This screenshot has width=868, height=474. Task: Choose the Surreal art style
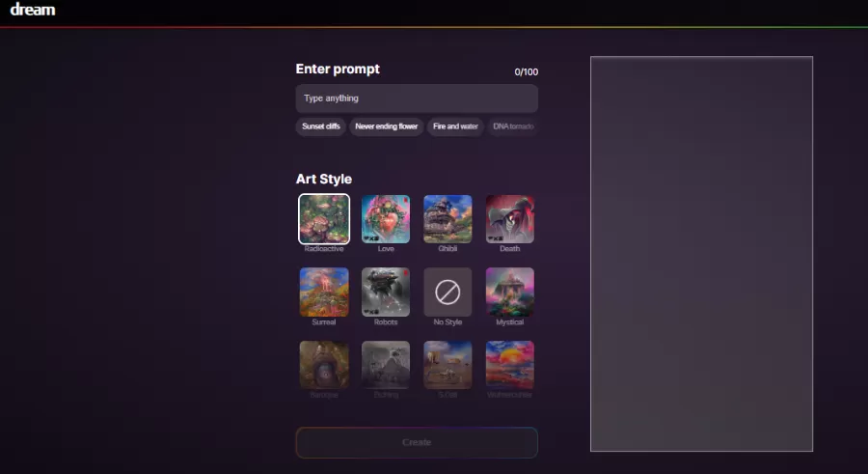pyautogui.click(x=324, y=293)
